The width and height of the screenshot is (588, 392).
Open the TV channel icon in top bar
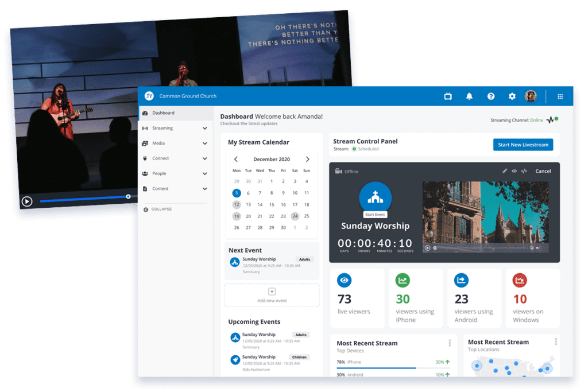click(448, 96)
